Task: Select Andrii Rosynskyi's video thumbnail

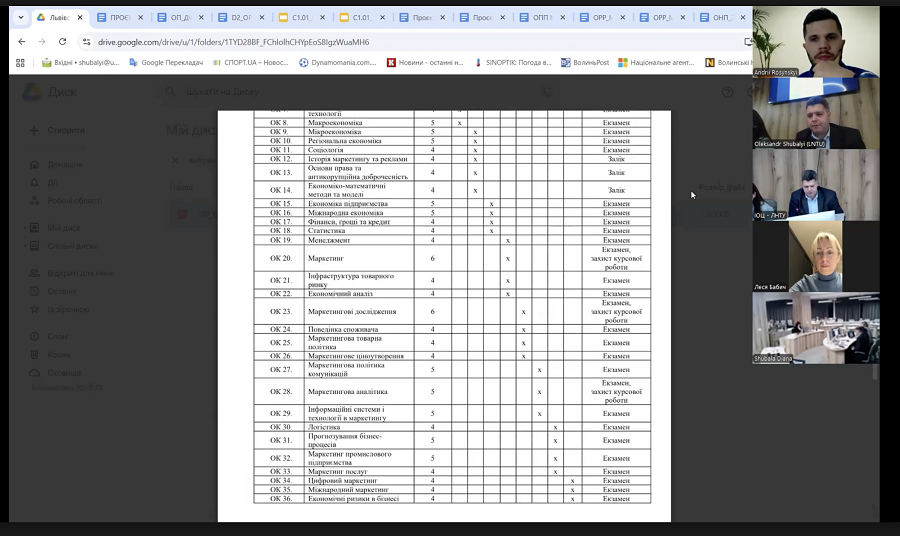Action: (816, 41)
